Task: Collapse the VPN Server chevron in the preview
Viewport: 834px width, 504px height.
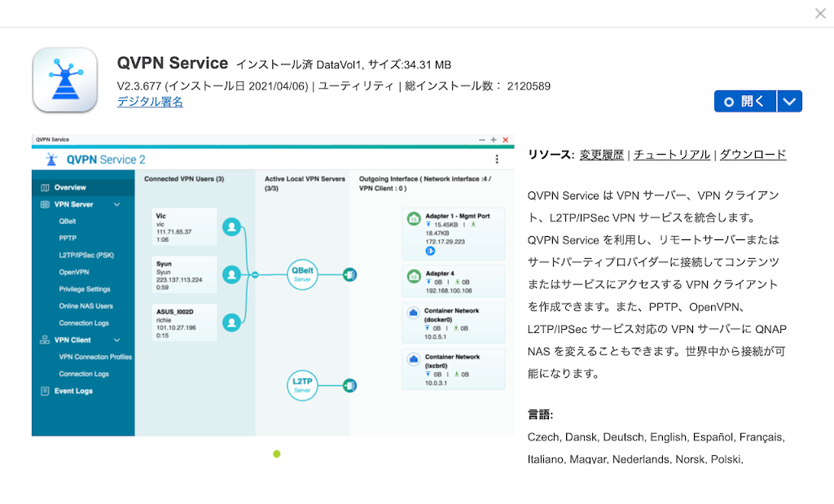Action: tap(116, 204)
